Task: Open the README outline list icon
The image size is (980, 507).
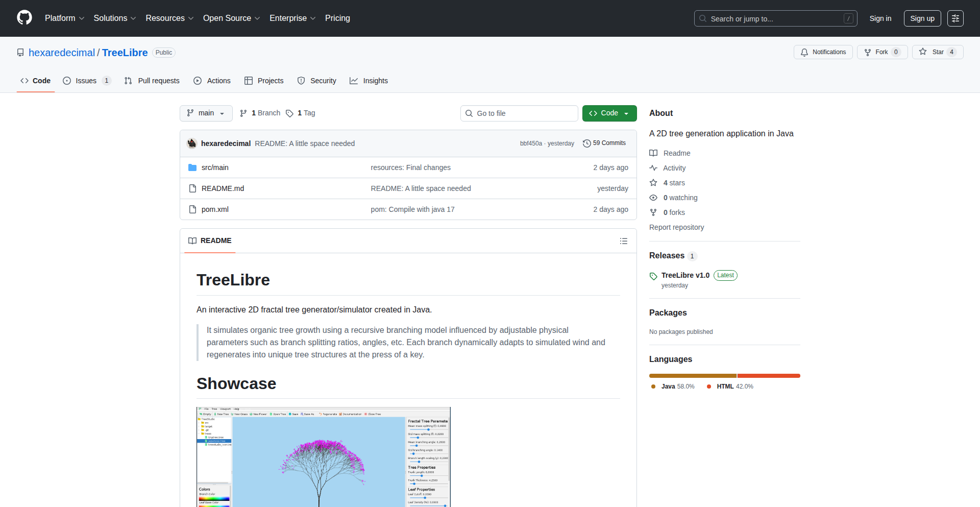Action: point(623,241)
